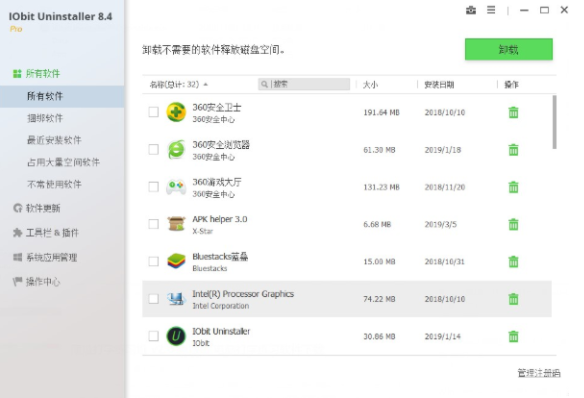Click the software list vertical scrollbar
This screenshot has height=398, width=584.
point(554,122)
